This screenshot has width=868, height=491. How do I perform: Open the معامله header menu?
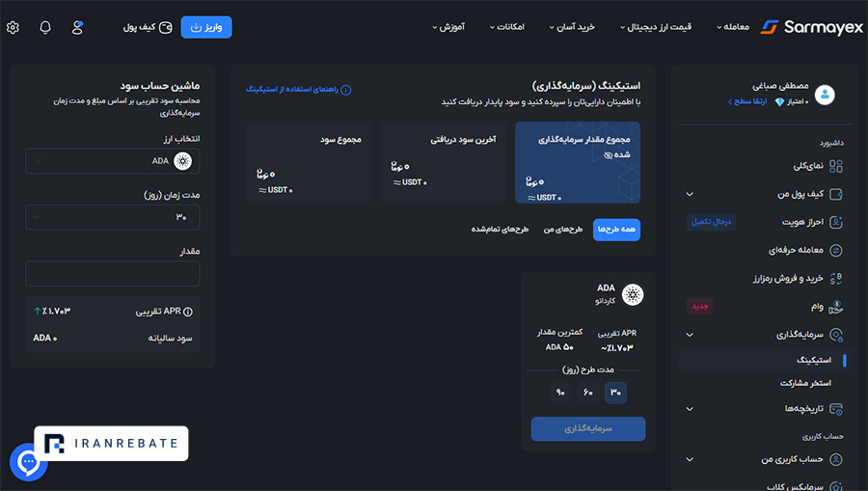(733, 27)
